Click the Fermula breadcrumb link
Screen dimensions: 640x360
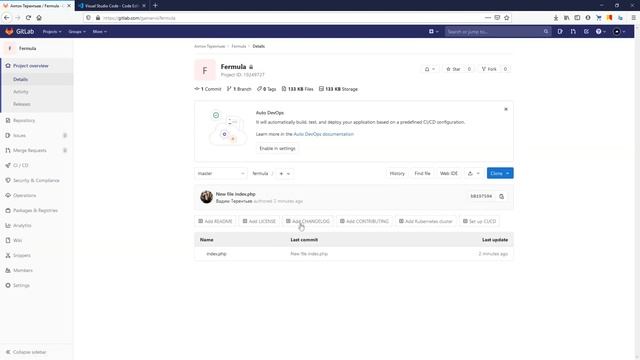[239, 46]
